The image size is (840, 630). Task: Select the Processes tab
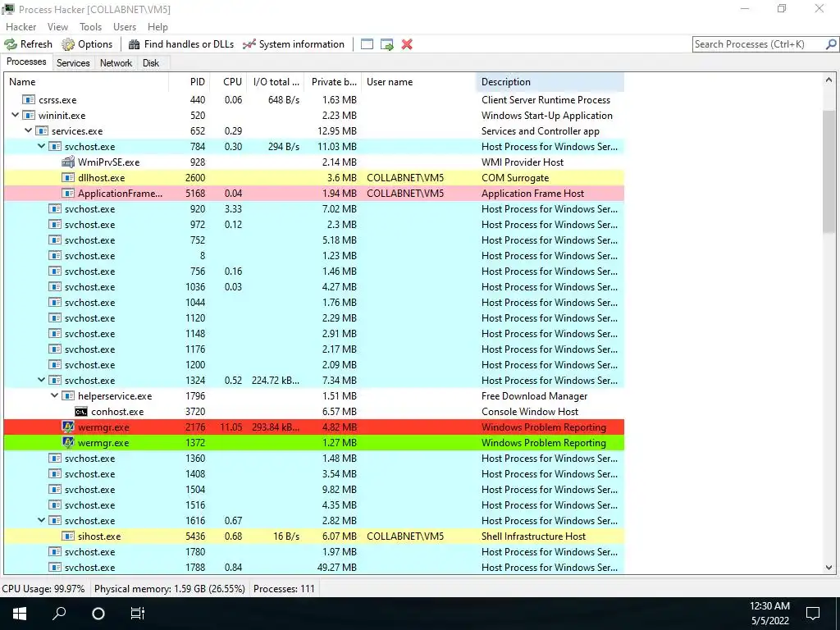tap(26, 62)
